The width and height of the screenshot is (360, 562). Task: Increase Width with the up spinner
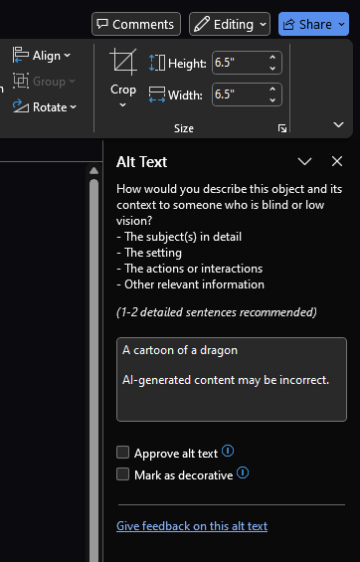[273, 89]
